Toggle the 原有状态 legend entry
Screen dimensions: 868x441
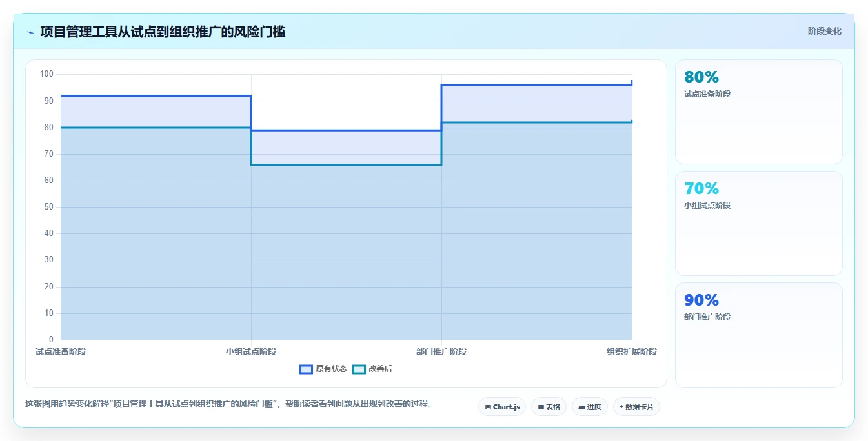[323, 369]
